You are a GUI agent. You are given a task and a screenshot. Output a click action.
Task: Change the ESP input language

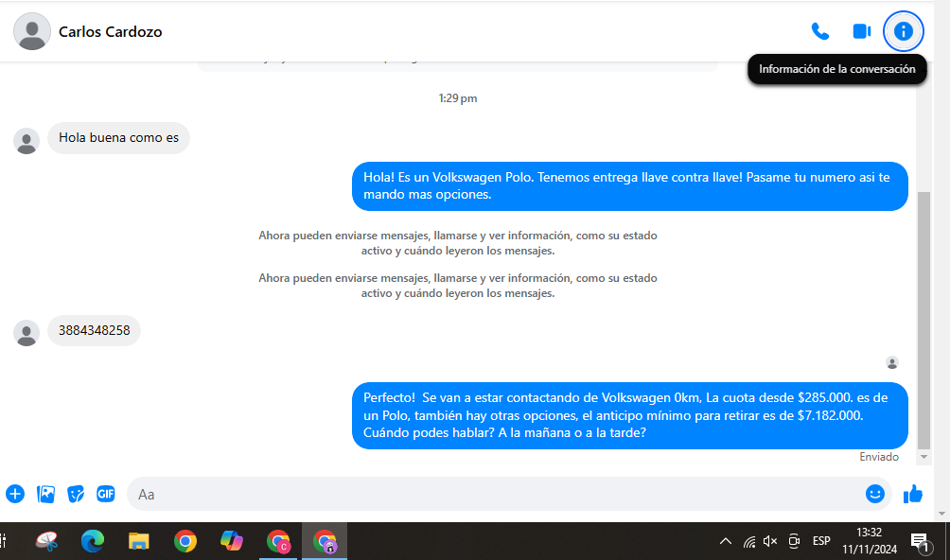[821, 541]
